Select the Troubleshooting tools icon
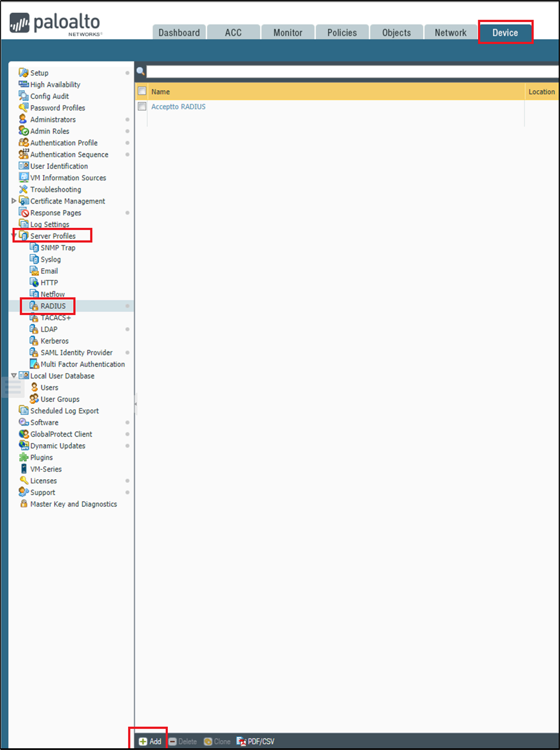The height and width of the screenshot is (750, 560). 23,189
